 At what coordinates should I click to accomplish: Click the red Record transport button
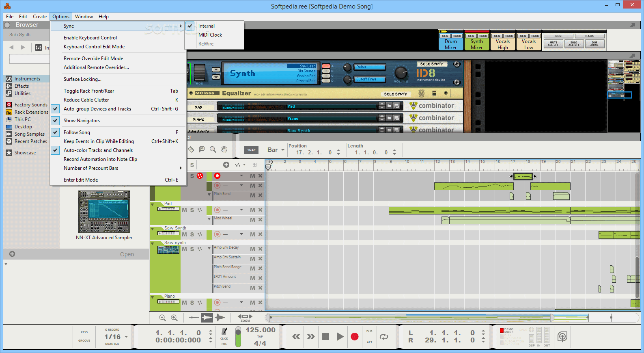point(355,336)
